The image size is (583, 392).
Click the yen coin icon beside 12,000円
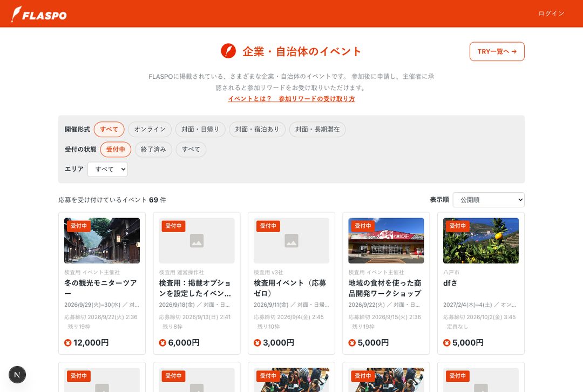coord(67,343)
